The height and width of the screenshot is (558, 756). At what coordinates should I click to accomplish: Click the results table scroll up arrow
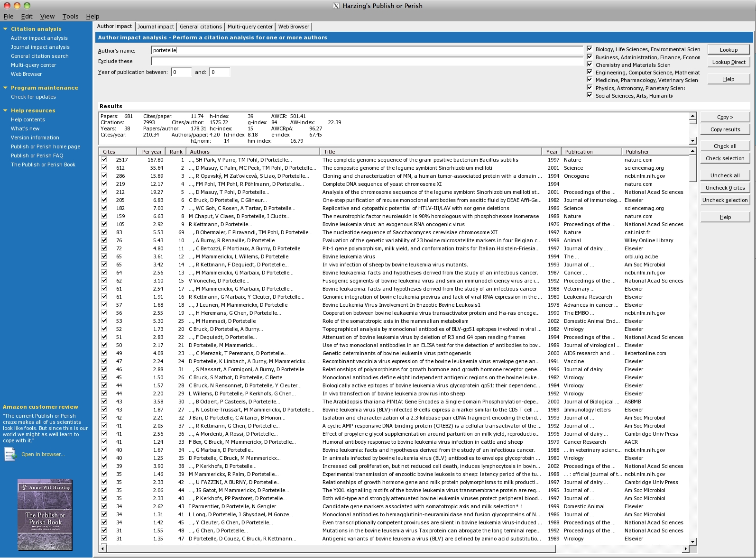point(692,151)
